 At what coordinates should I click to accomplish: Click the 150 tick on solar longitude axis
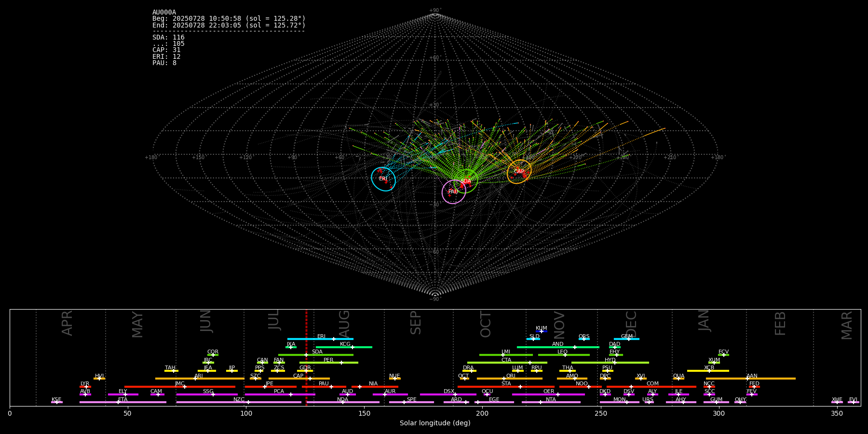(x=364, y=413)
